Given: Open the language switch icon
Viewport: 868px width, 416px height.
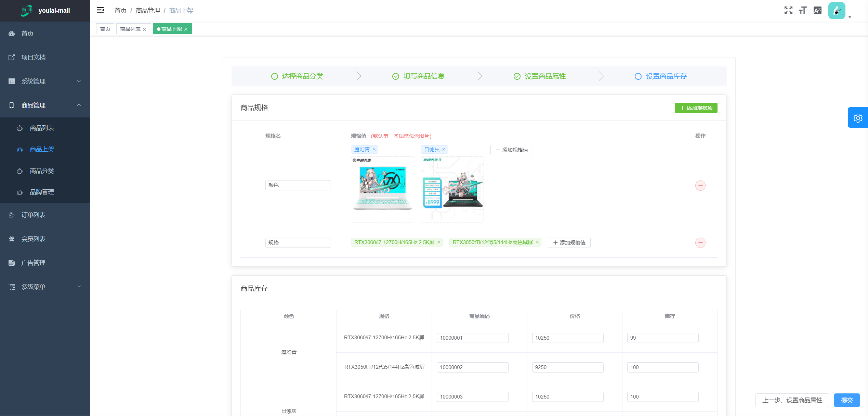Looking at the screenshot, I should pos(817,10).
